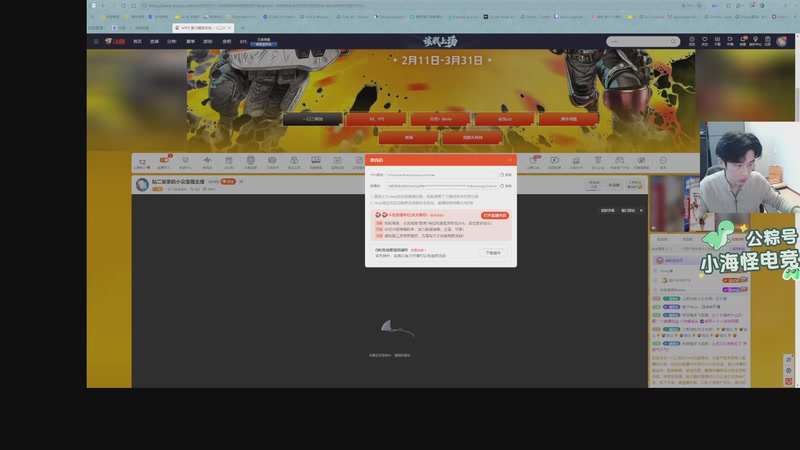Open the red tutorial link beside OBS plugin title
Screen dimensions: 800x450
point(418,250)
